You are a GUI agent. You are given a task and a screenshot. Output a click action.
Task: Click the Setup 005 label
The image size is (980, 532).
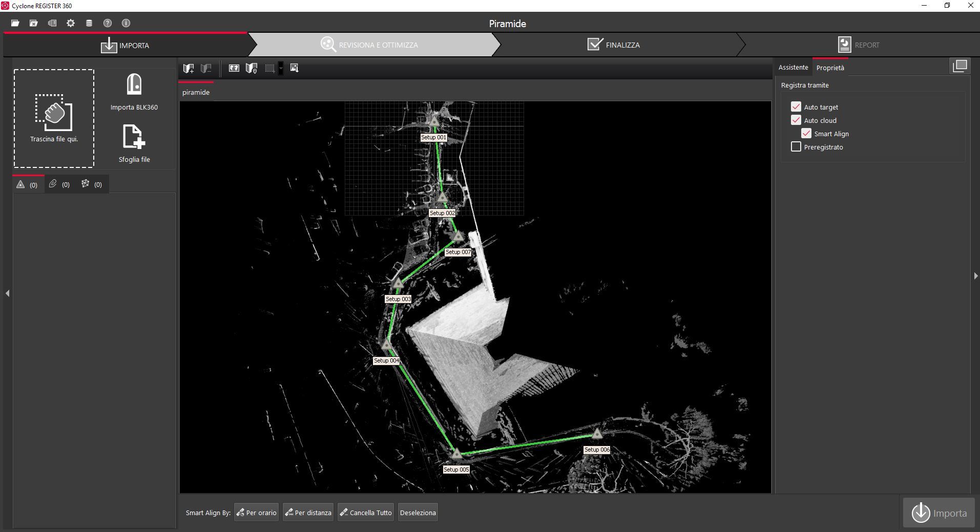[456, 470]
